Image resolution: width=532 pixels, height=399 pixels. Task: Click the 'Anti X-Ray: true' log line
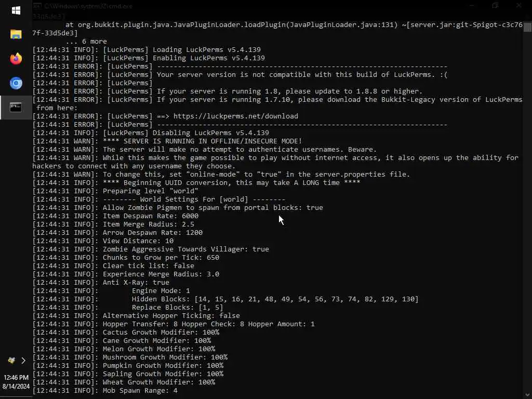pyautogui.click(x=136, y=282)
